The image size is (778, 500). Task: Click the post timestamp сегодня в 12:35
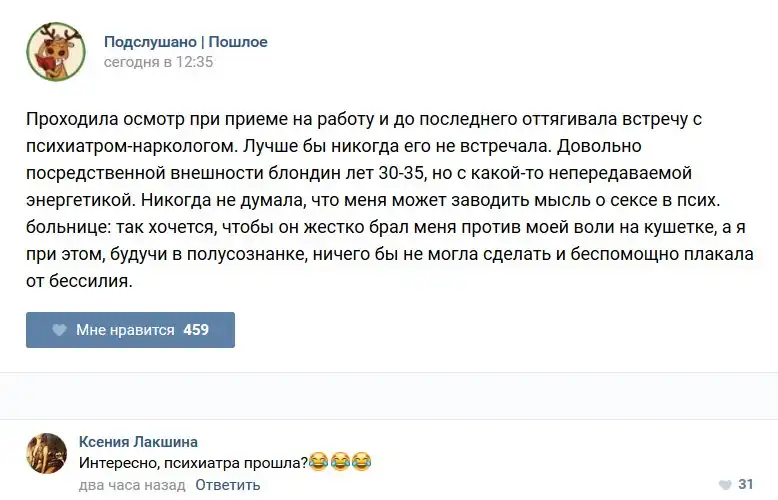pyautogui.click(x=158, y=62)
